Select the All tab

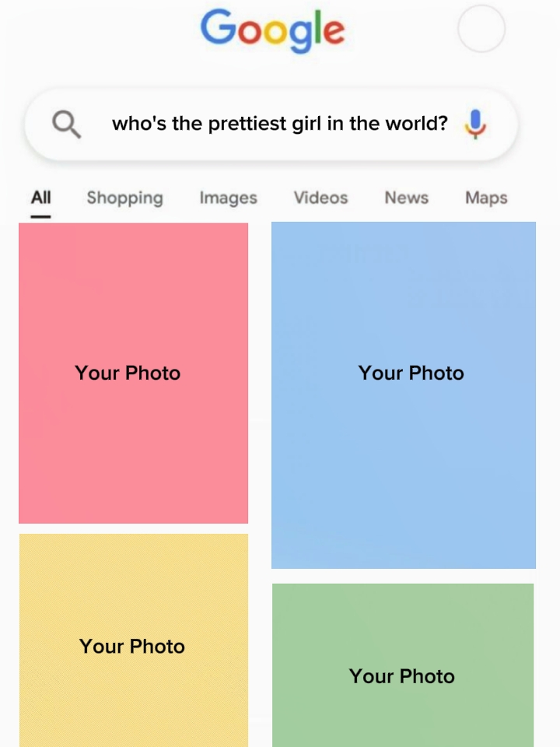41,198
